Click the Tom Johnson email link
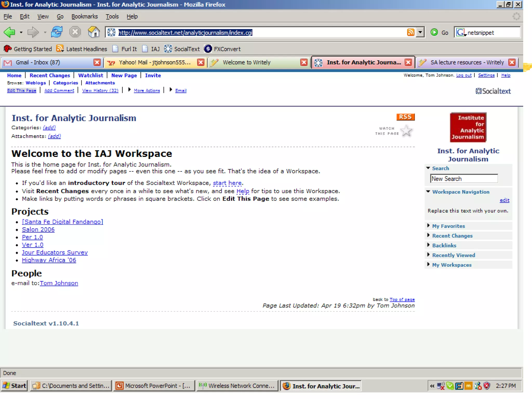532x399 pixels. coord(59,283)
